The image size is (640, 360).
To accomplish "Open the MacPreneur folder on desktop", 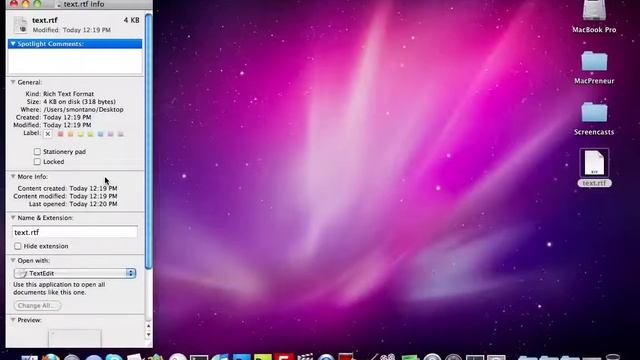I will tap(594, 61).
